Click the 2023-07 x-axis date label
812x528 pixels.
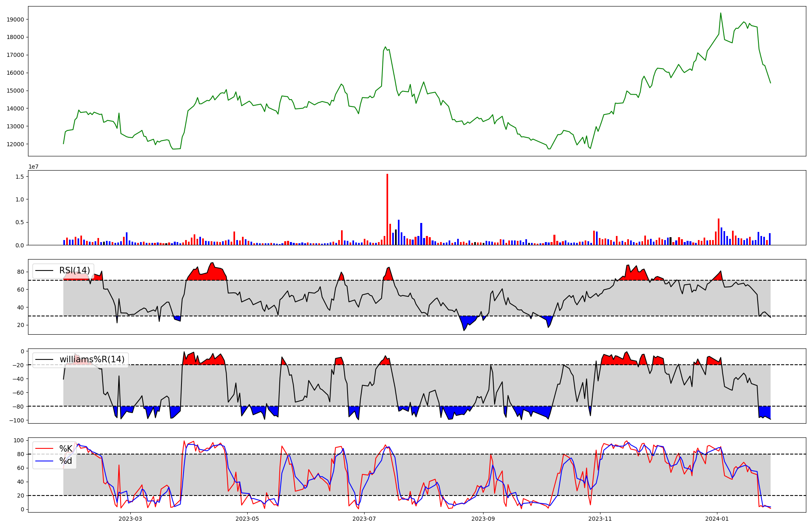click(364, 519)
